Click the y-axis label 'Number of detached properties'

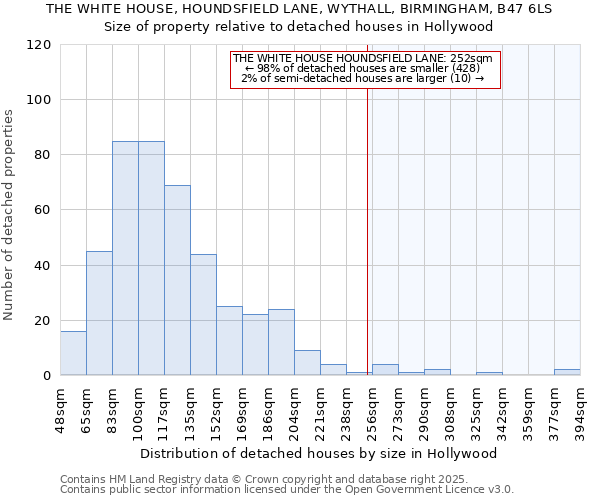[9, 210]
